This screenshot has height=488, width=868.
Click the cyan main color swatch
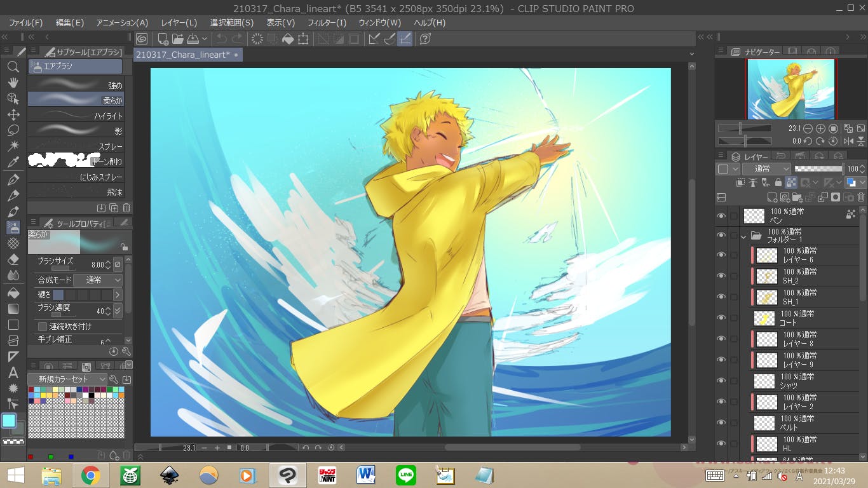point(9,421)
